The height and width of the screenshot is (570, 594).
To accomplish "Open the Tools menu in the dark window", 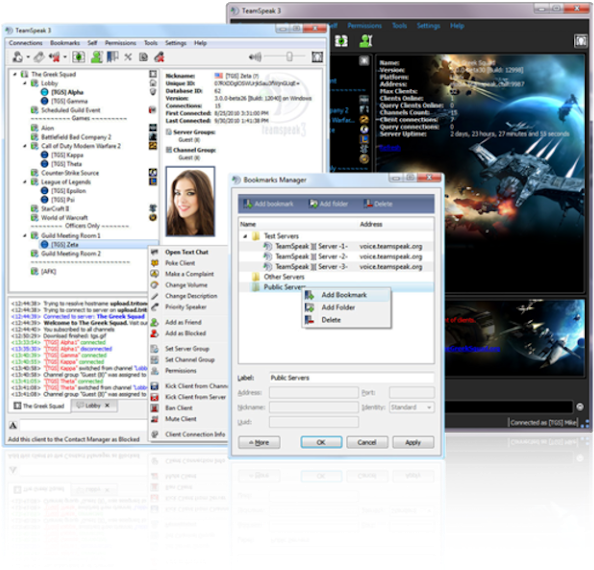I will pos(399,26).
